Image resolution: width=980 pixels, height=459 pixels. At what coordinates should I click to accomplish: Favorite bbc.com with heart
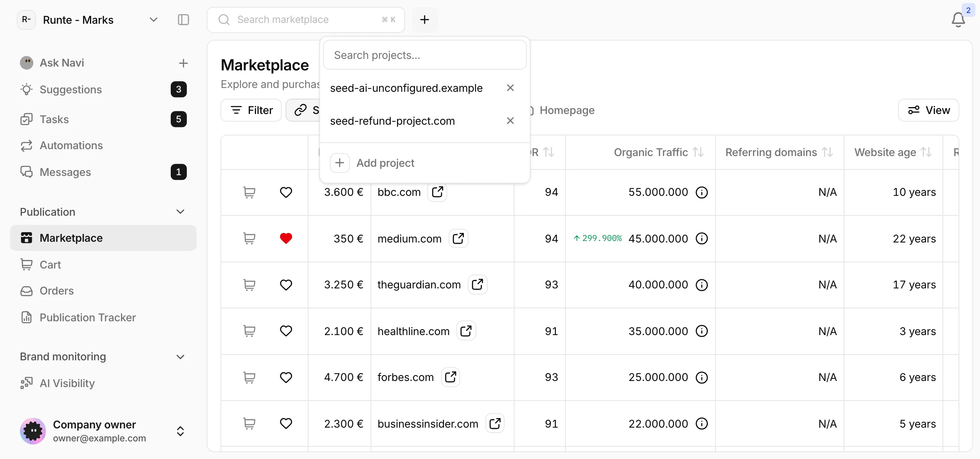coord(286,192)
